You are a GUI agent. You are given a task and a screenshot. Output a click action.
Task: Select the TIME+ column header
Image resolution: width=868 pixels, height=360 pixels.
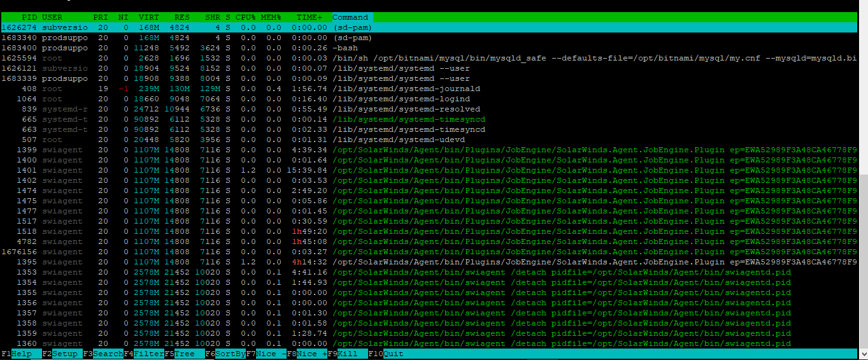point(309,17)
